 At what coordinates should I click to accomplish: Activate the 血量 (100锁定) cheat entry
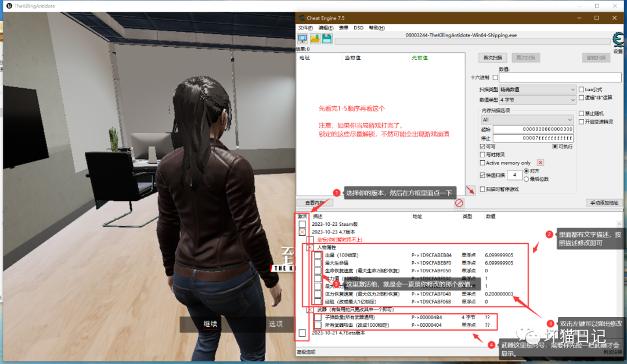(x=318, y=254)
